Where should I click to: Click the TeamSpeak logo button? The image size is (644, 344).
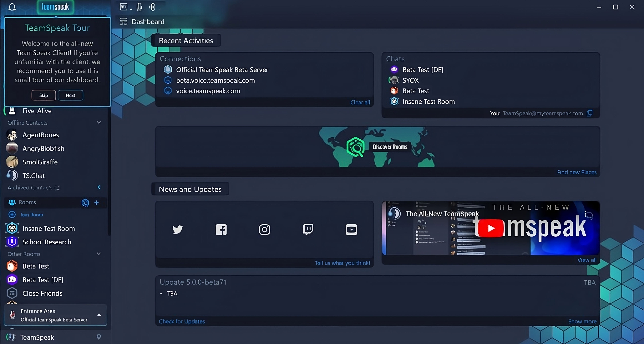(x=55, y=7)
